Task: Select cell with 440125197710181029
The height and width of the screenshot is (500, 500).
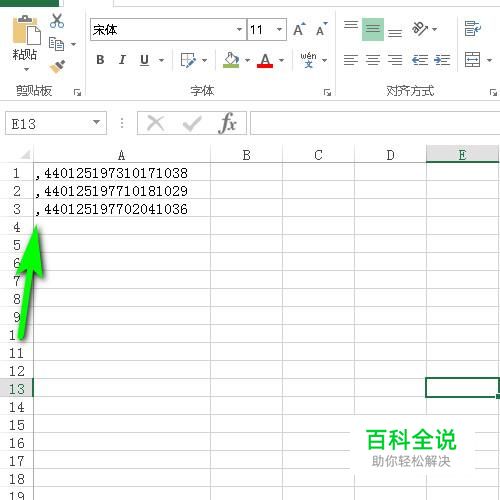Action: click(122, 191)
